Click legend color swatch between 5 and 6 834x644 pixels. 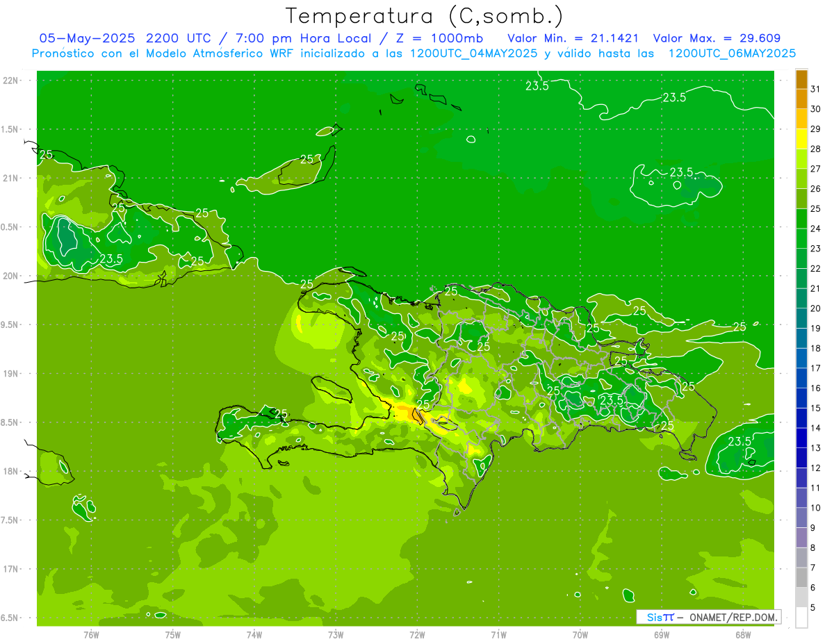[x=801, y=597]
